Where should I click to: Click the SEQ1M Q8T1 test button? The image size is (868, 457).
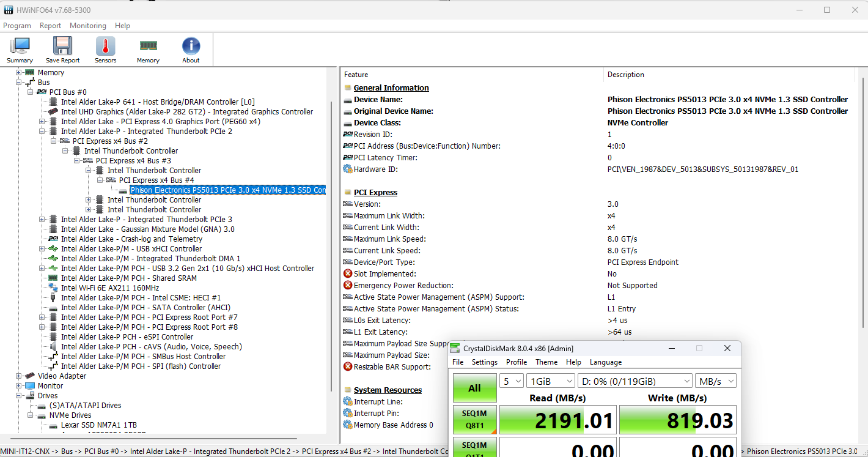(x=474, y=420)
